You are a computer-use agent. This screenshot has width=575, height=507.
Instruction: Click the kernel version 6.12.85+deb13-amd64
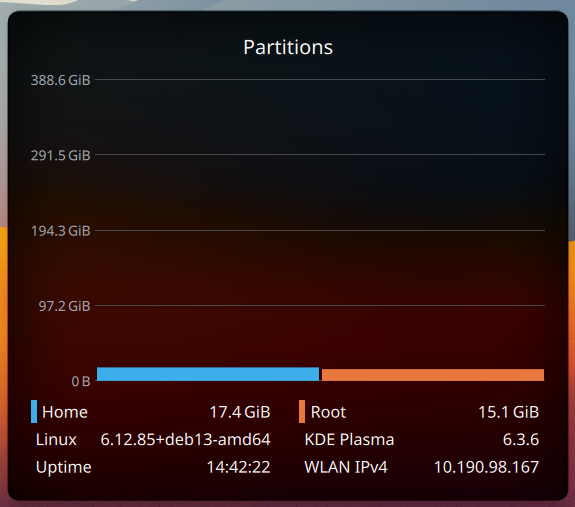pos(185,439)
